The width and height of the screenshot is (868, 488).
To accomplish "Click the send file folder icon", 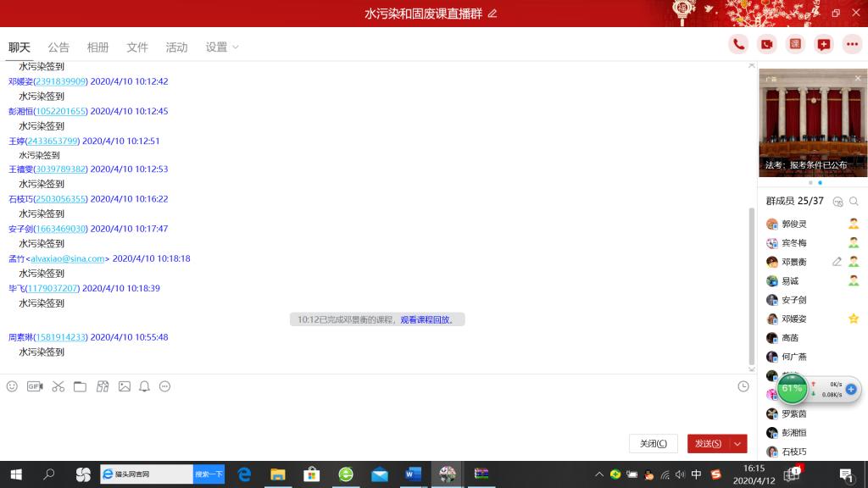I will (80, 386).
